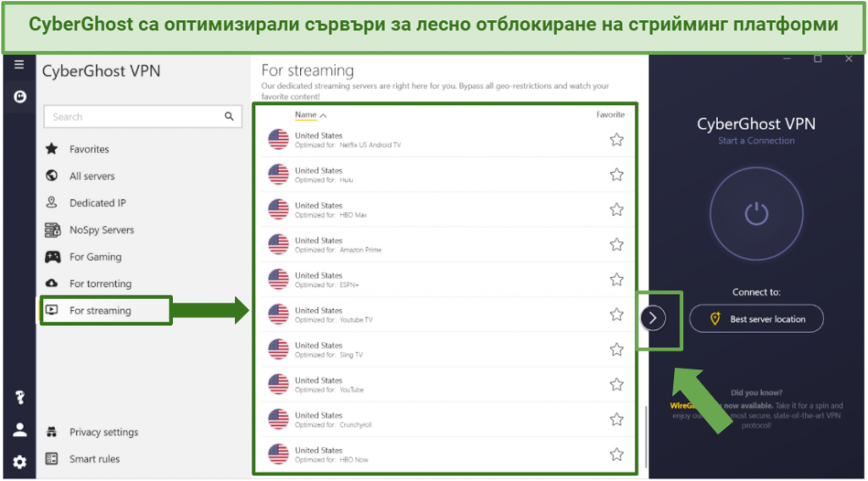Select For streaming category

(x=100, y=311)
